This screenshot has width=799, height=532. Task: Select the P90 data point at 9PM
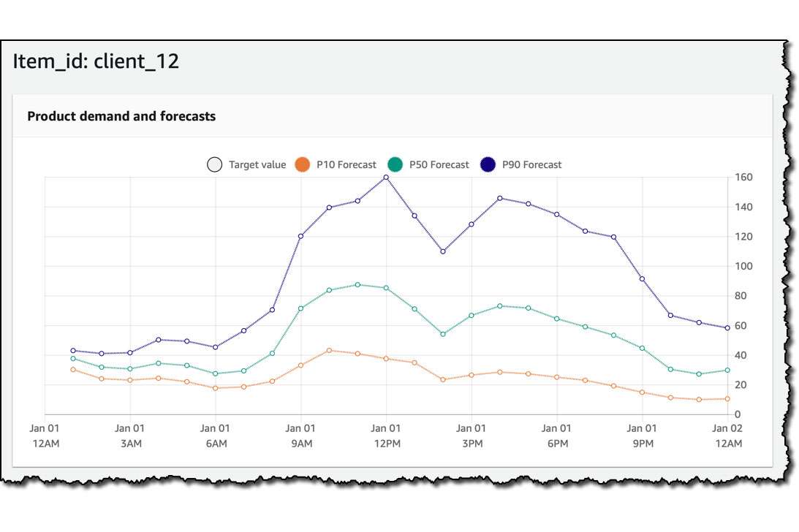pos(642,278)
